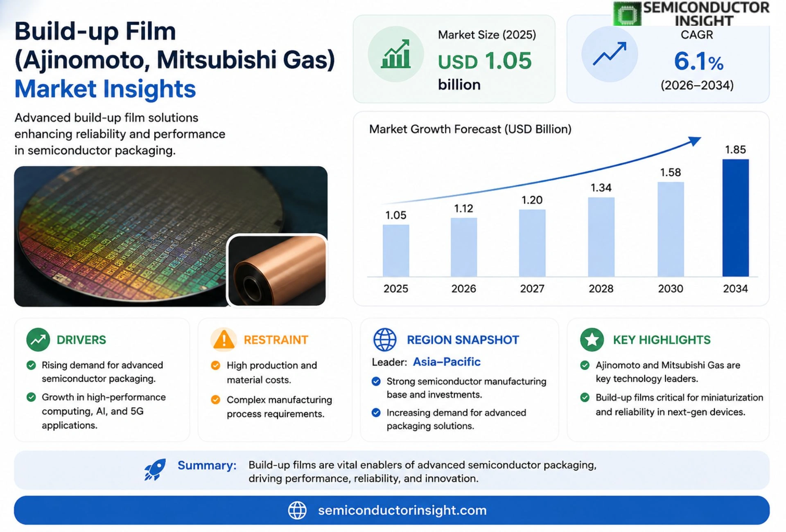The width and height of the screenshot is (786, 532).
Task: Click 'Market Growth Forecast (USD Billion)' chart title
Action: pyautogui.click(x=470, y=129)
